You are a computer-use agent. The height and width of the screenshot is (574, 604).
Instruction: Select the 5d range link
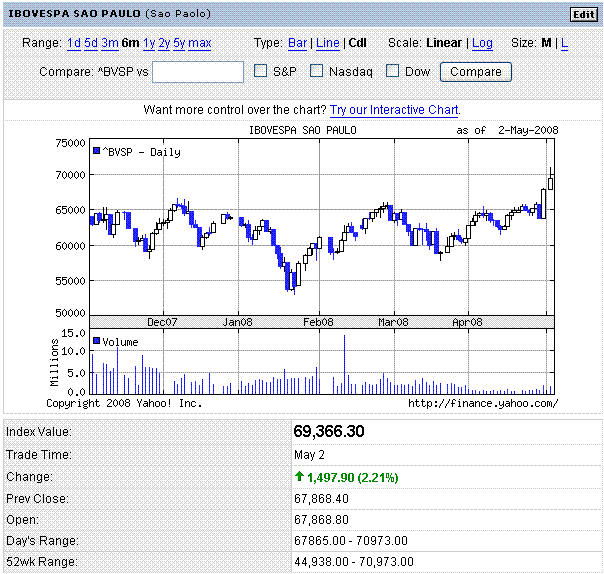coord(91,43)
